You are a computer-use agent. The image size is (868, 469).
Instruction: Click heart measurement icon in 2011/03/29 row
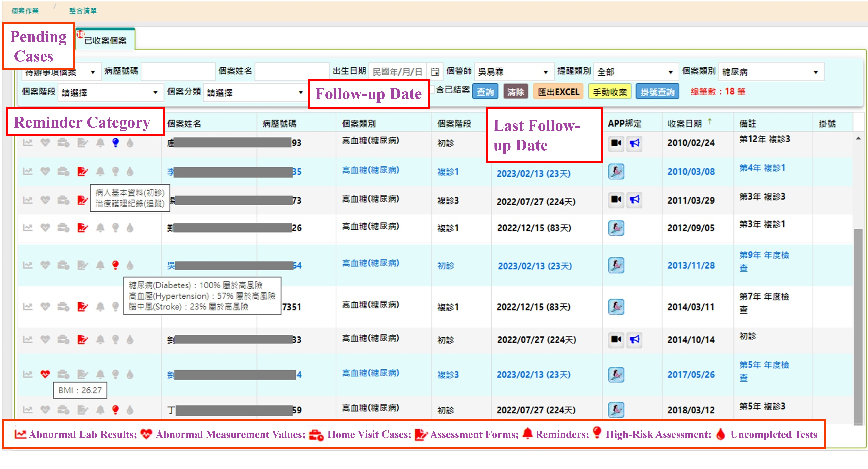pos(45,200)
